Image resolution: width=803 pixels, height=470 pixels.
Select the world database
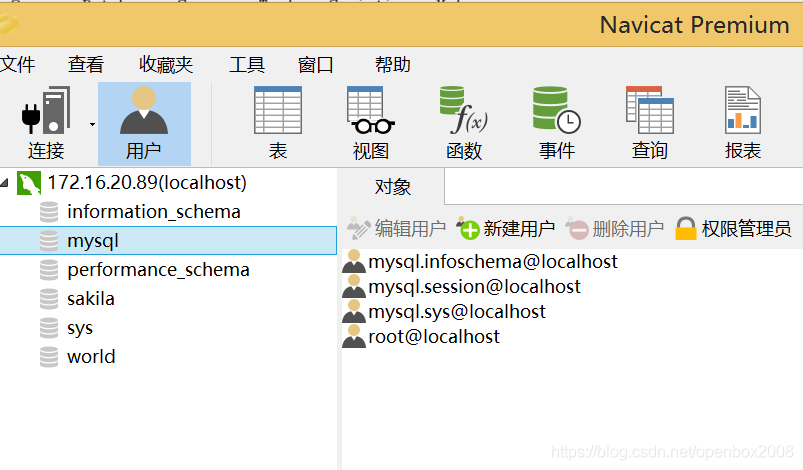[x=91, y=356]
